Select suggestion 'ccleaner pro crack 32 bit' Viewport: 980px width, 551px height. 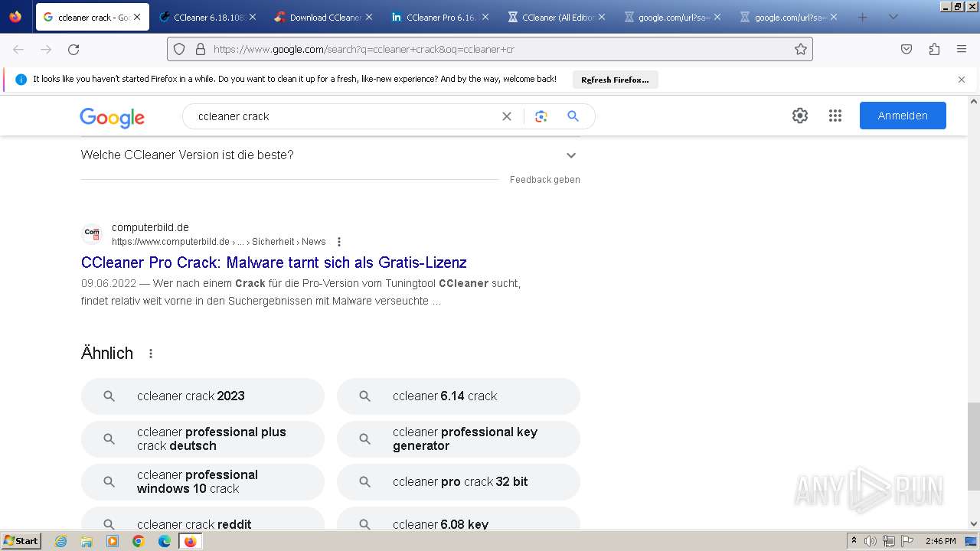point(459,482)
